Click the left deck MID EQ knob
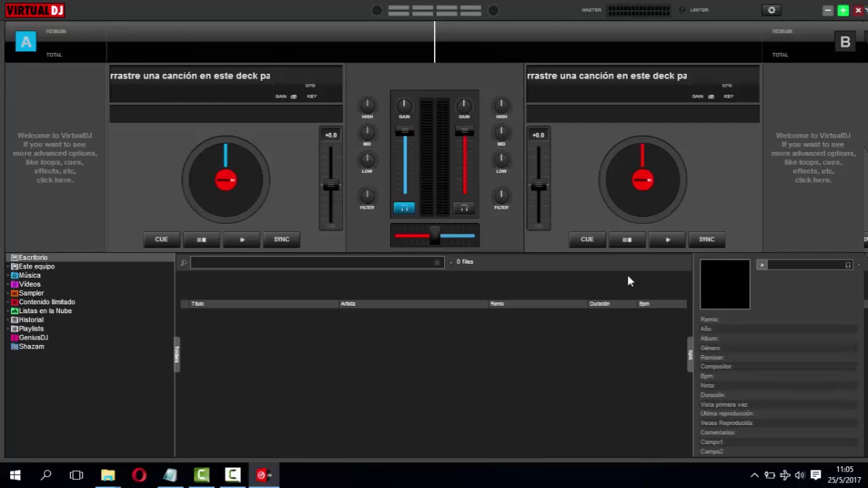 coord(367,132)
